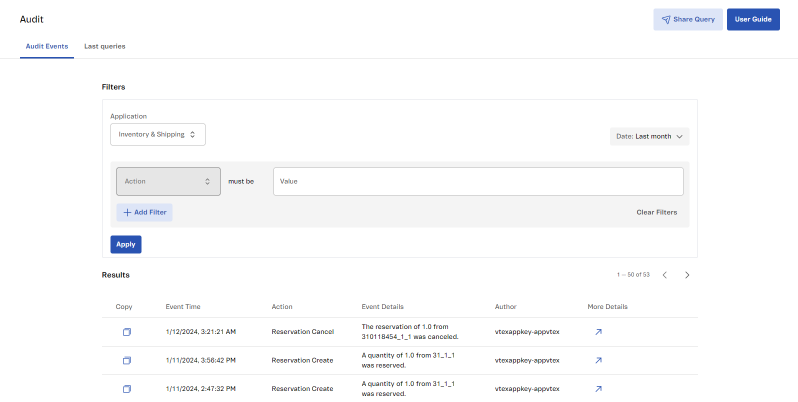Click Clear Filters
The width and height of the screenshot is (798, 402).
[x=656, y=212]
